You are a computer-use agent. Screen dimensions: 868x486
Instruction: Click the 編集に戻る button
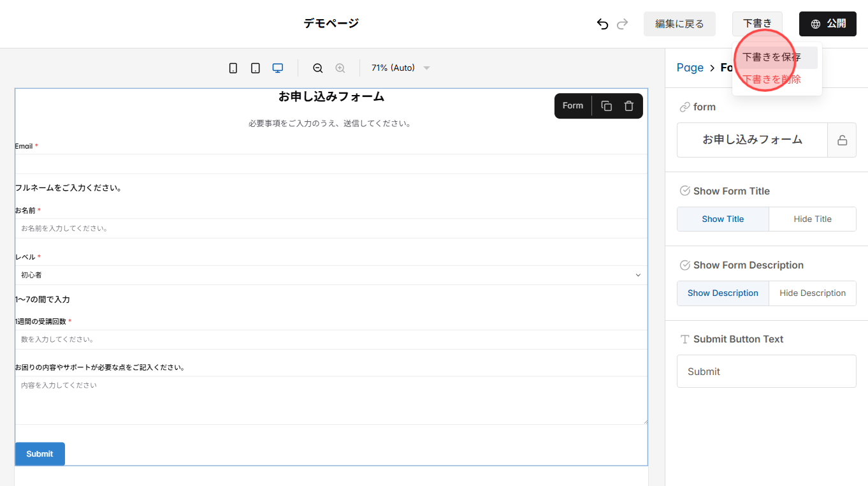(x=679, y=23)
